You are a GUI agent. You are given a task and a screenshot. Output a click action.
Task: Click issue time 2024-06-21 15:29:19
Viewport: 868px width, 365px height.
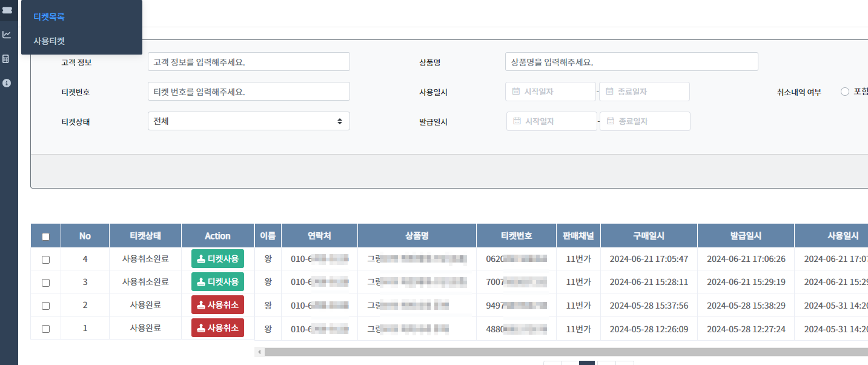pos(746,282)
